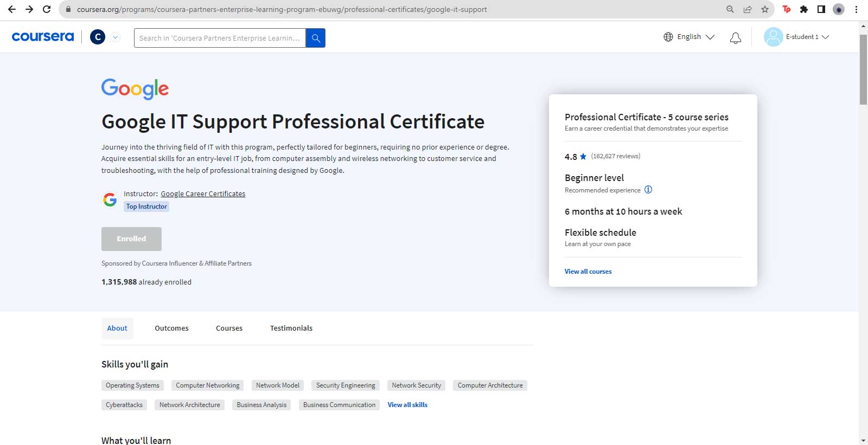The image size is (868, 445).
Task: Open the Chrome profile avatar
Action: [x=839, y=9]
